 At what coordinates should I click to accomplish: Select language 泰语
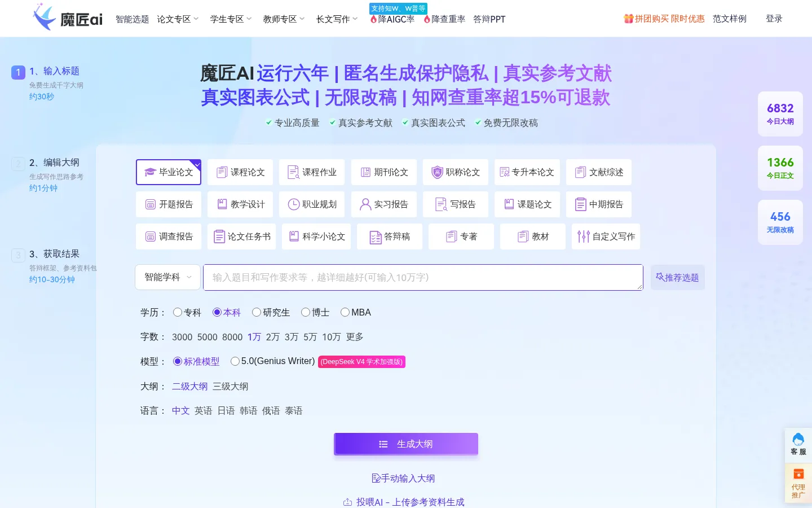pyautogui.click(x=294, y=410)
